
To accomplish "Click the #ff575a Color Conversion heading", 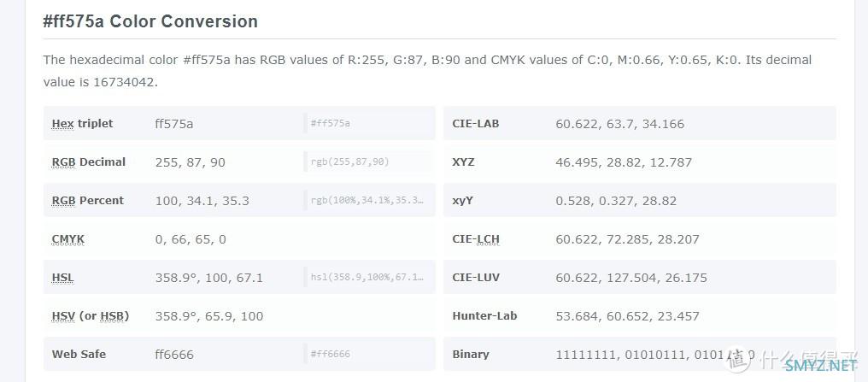I will click(150, 21).
